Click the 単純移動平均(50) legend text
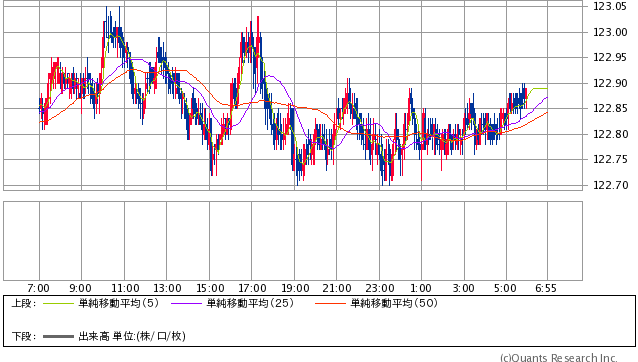Viewport: 638px width, 362px height. click(x=394, y=303)
